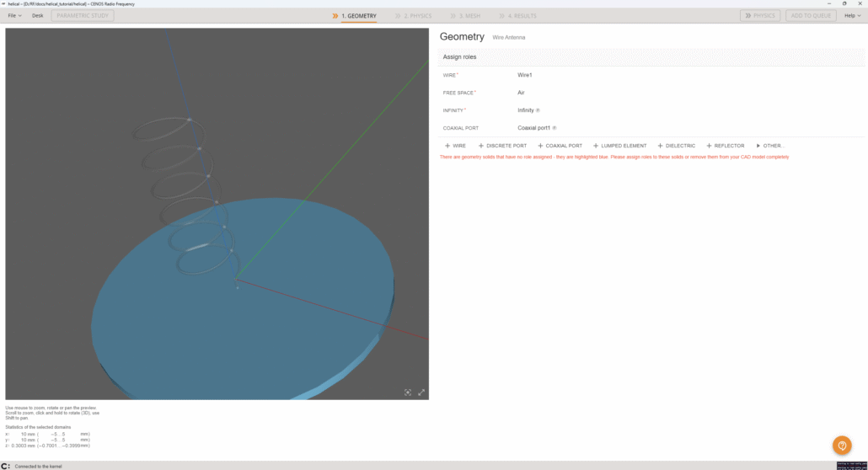This screenshot has height=470, width=868.
Task: Open the Desk menu
Action: point(38,15)
